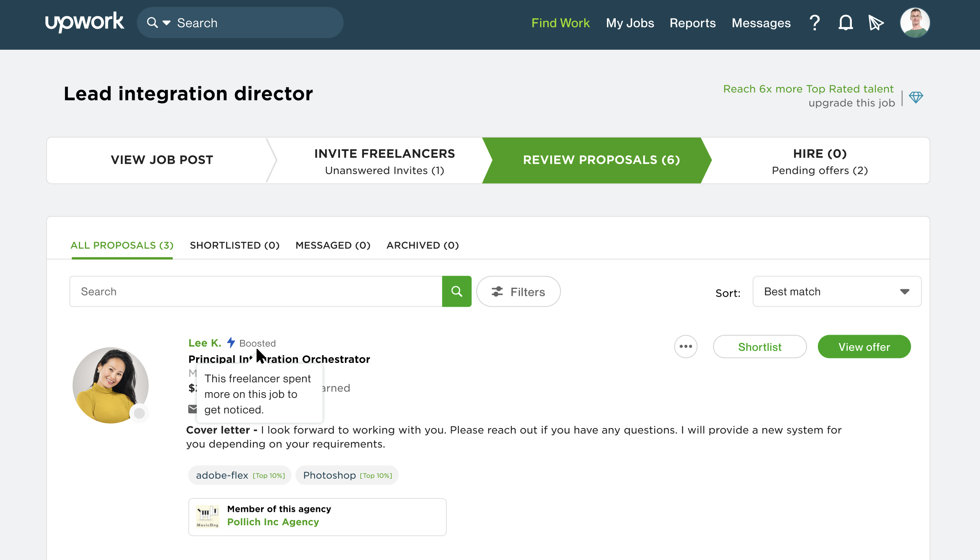980x560 pixels.
Task: Click the diamond upgrade job icon
Action: tap(917, 95)
